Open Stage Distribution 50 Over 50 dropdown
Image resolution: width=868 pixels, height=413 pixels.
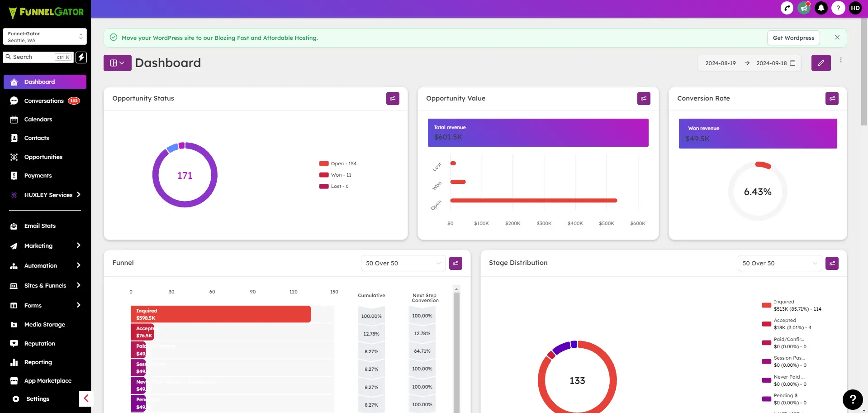tap(780, 263)
